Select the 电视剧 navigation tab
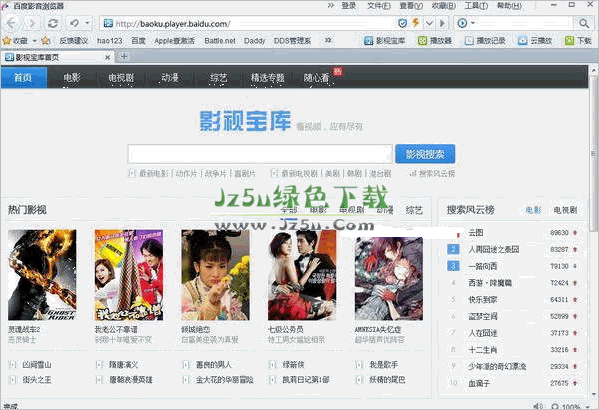The height and width of the screenshot is (410, 599). (121, 78)
